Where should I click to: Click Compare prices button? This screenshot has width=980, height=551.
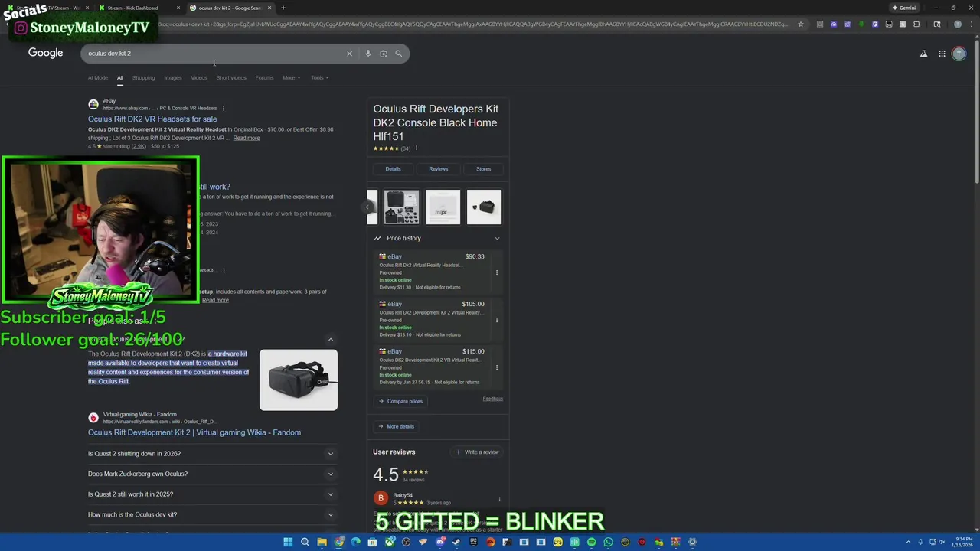[x=400, y=401]
